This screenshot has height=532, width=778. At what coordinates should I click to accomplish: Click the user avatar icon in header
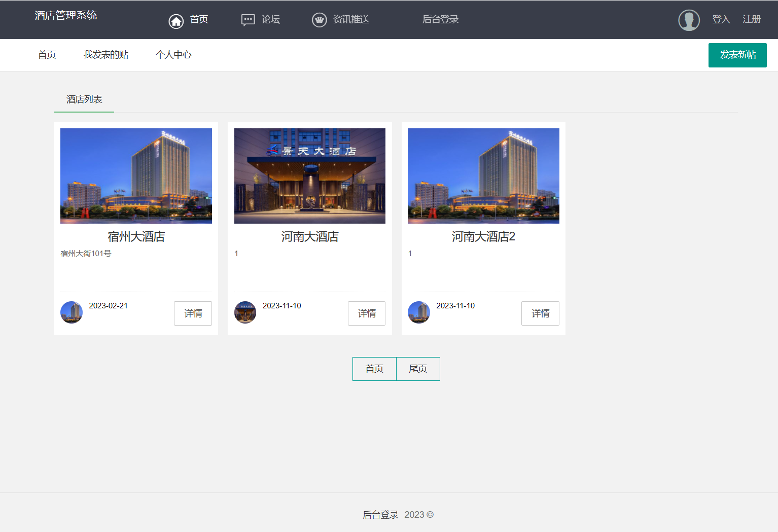click(x=689, y=20)
